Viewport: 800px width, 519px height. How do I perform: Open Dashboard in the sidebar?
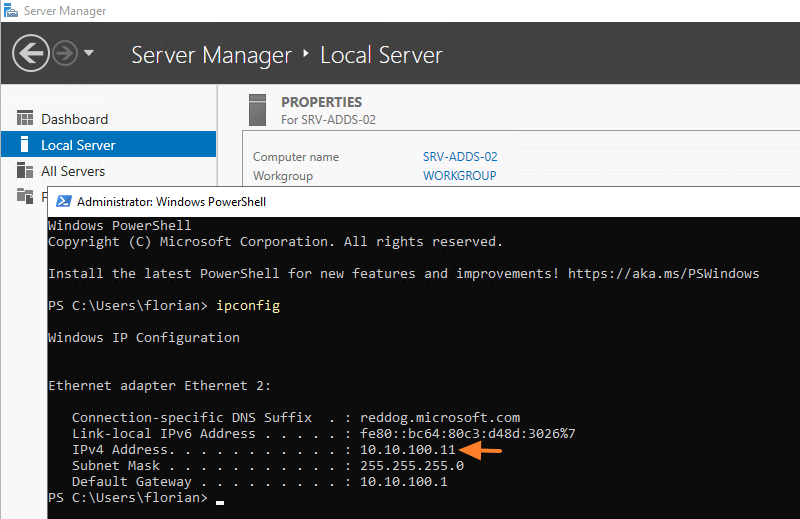(x=74, y=119)
